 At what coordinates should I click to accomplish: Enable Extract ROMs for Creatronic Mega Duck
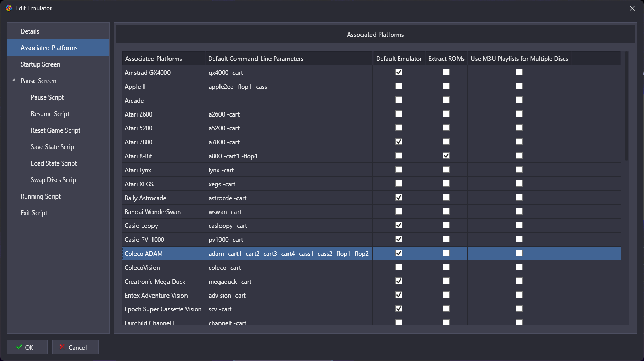pos(446,281)
